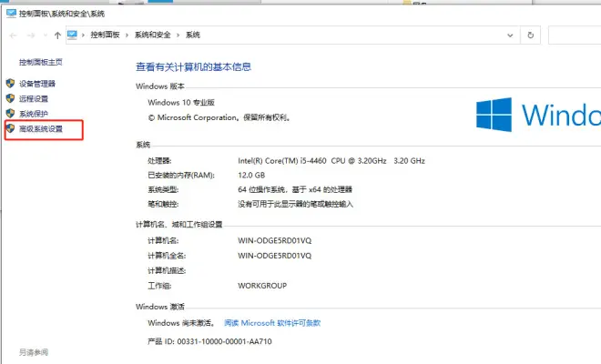Click shield icon beside 系统保护
601x364 pixels.
[10, 114]
